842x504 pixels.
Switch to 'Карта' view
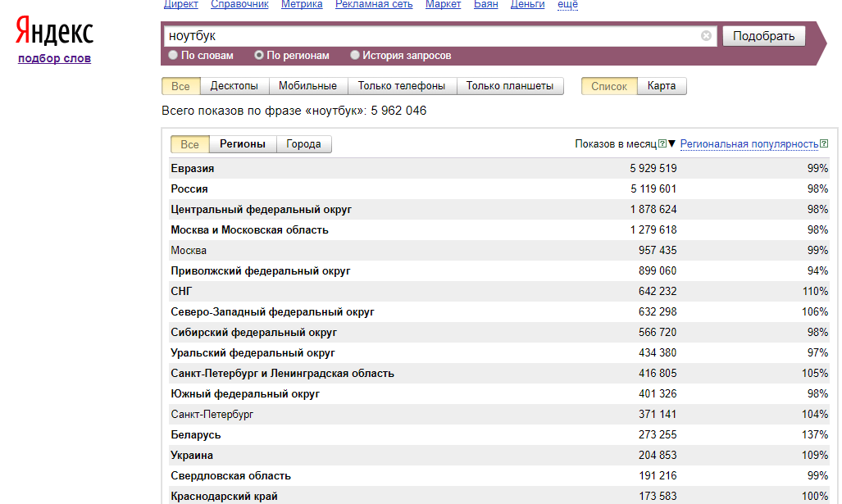click(x=662, y=86)
